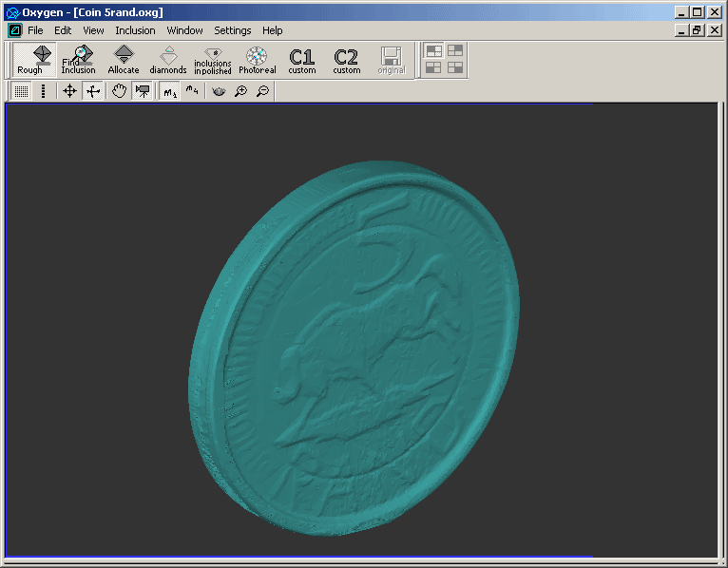Open the C2 custom view
The width and height of the screenshot is (728, 568).
(x=346, y=60)
